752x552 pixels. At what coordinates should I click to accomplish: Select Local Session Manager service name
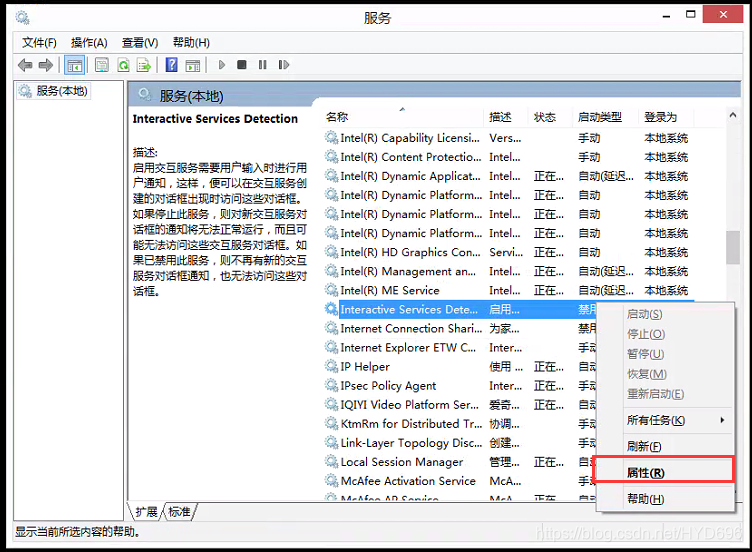coord(402,461)
